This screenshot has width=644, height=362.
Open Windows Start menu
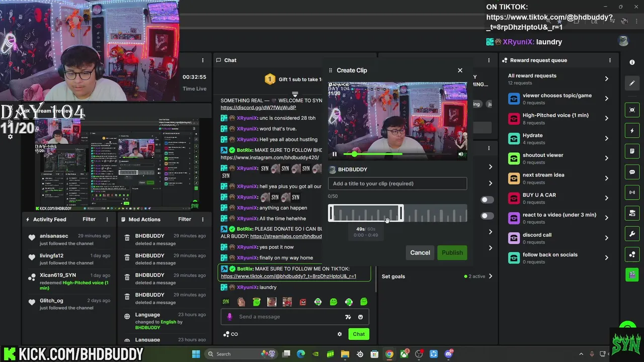point(196,354)
